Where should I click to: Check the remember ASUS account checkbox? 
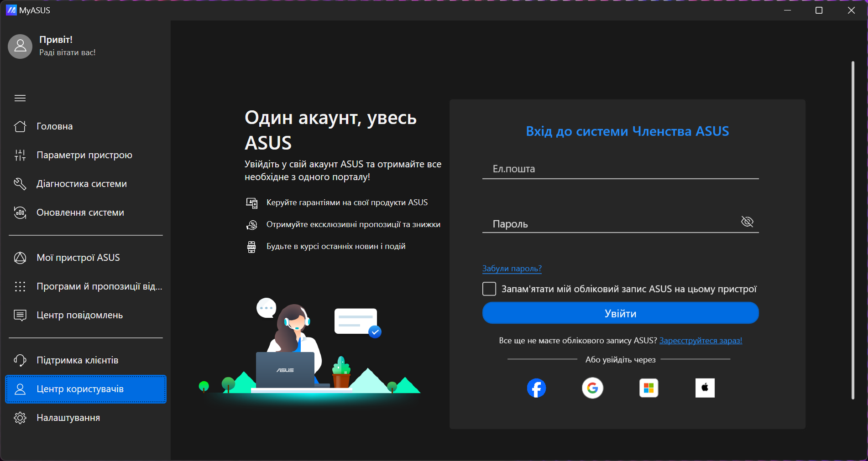tap(489, 289)
